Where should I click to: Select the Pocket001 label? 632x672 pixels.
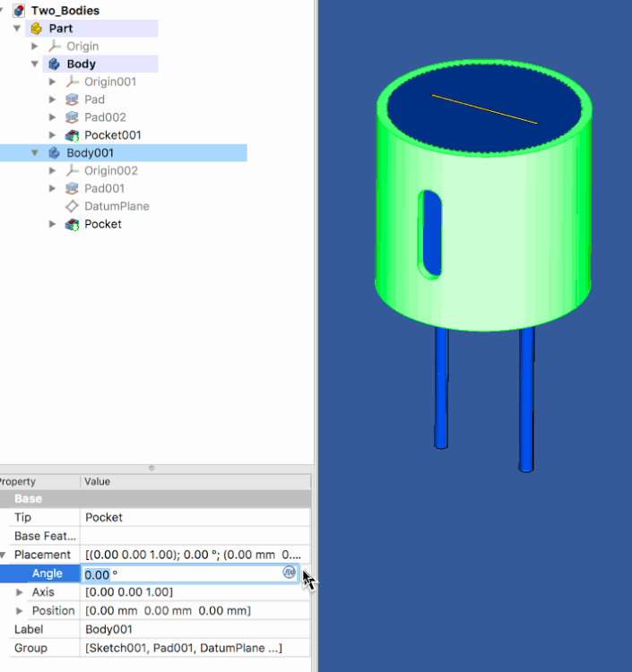tap(113, 135)
